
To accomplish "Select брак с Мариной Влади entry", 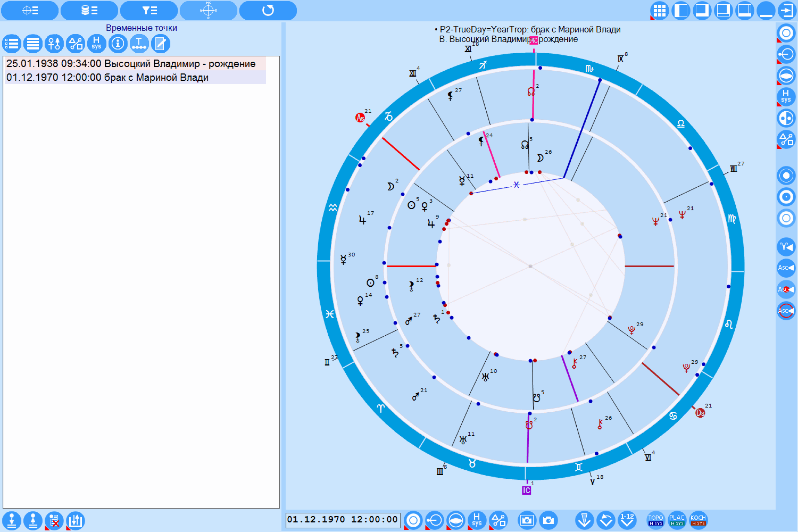I will [135, 77].
